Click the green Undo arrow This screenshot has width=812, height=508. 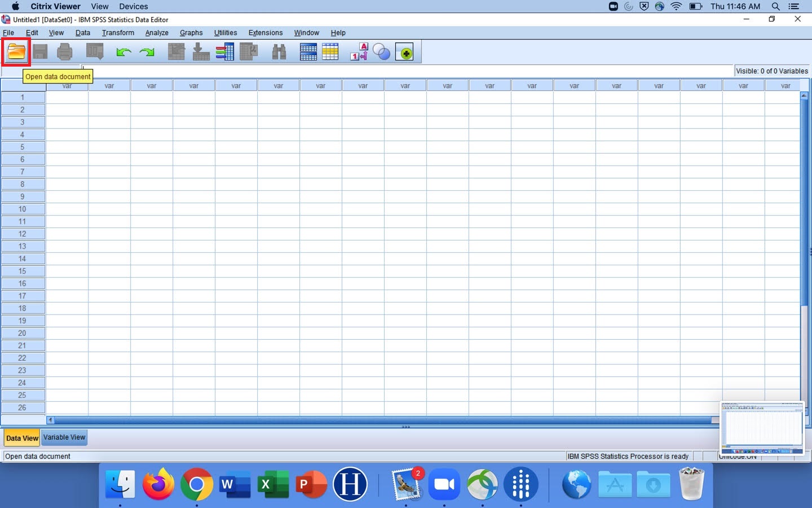[x=123, y=52]
